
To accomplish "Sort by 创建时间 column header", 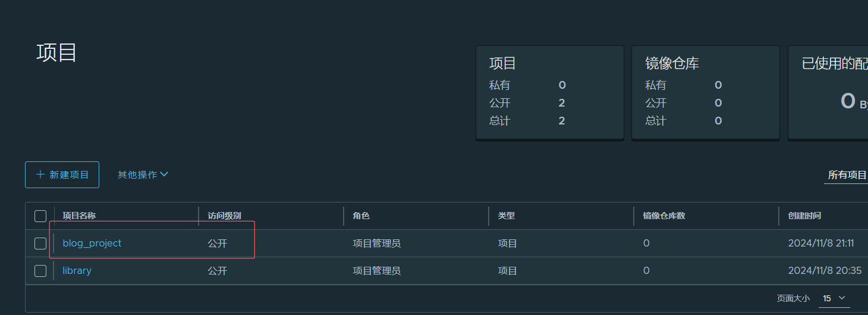I will click(804, 216).
